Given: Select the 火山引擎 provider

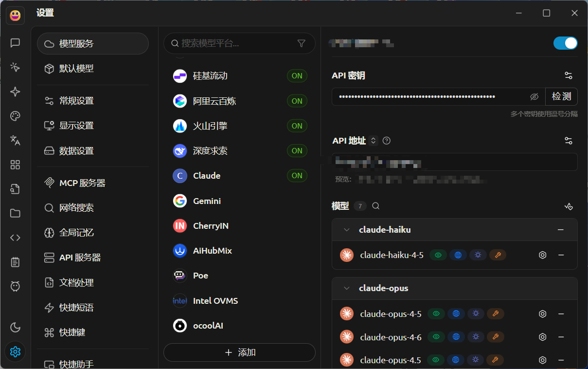Looking at the screenshot, I should coord(239,126).
